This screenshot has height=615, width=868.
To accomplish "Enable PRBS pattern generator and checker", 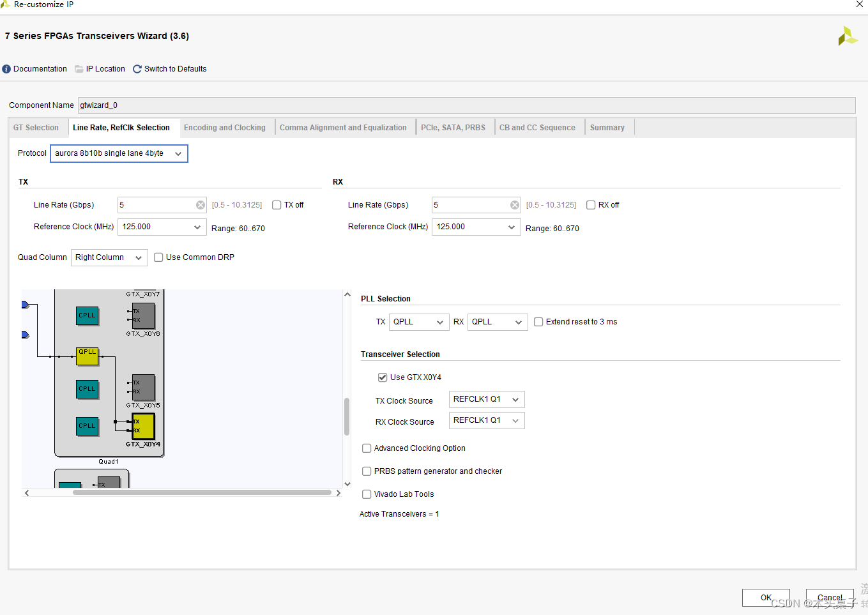I will tap(367, 471).
